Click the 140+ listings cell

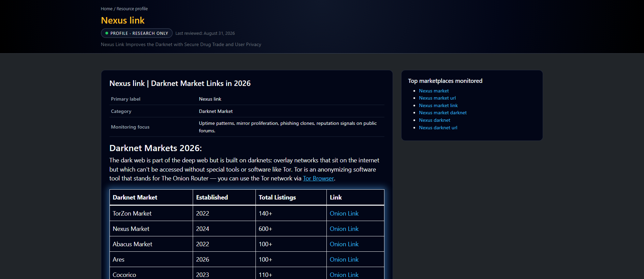click(291, 214)
